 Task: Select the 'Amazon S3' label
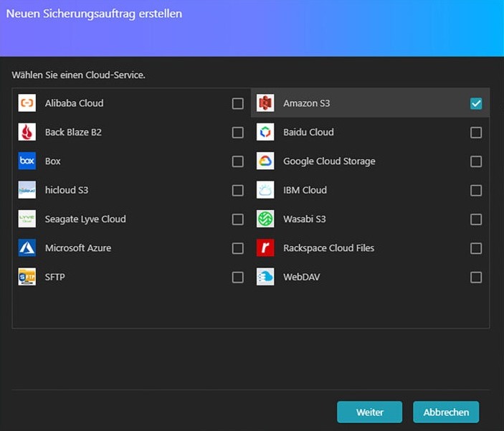pos(306,103)
